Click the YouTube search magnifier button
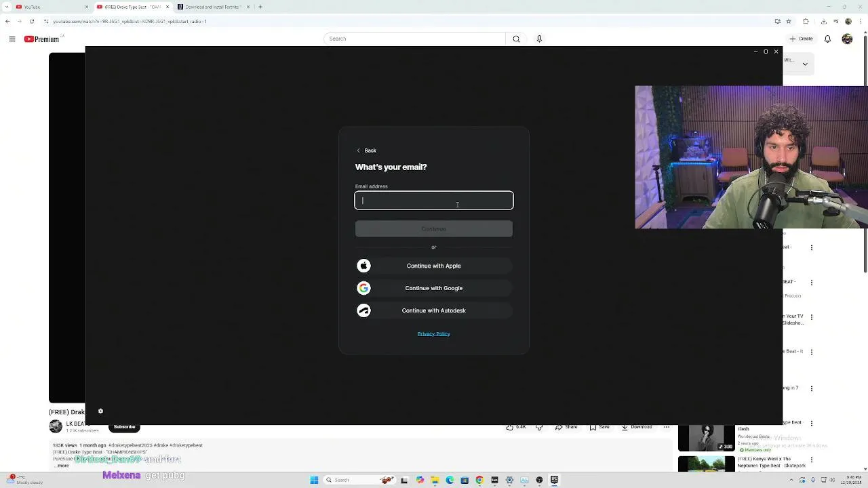Image resolution: width=868 pixels, height=488 pixels. [516, 39]
